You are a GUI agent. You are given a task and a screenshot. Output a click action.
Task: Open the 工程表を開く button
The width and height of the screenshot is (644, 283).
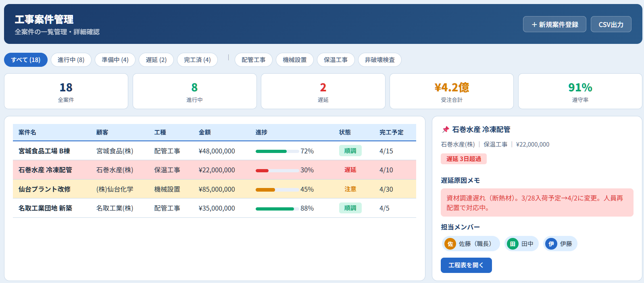tap(466, 265)
